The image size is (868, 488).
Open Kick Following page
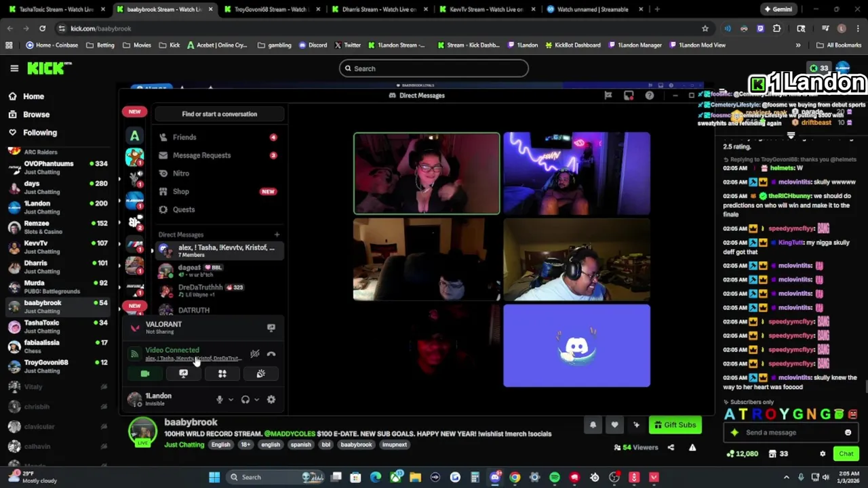point(33,133)
